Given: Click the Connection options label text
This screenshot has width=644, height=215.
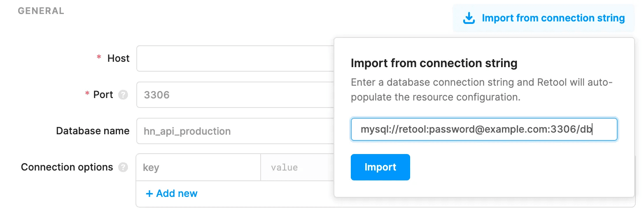Looking at the screenshot, I should pyautogui.click(x=67, y=167).
